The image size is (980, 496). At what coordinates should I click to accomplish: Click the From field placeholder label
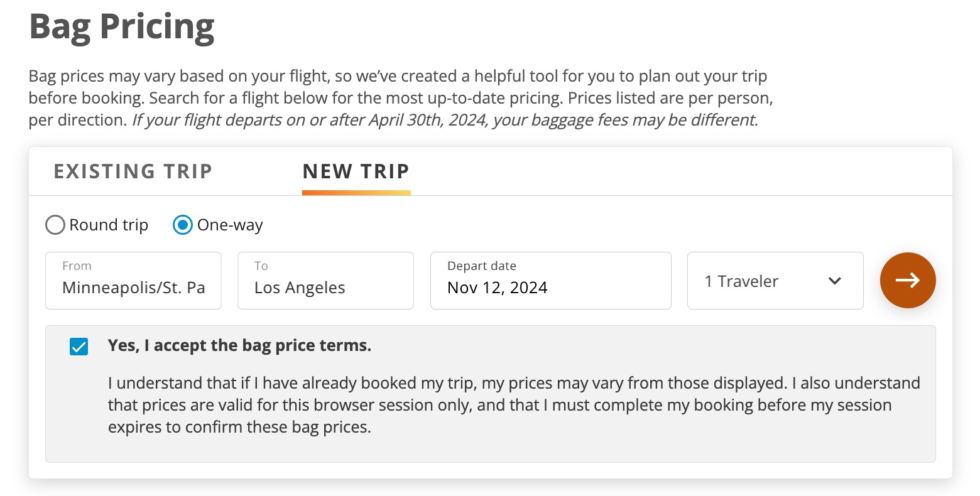77,266
